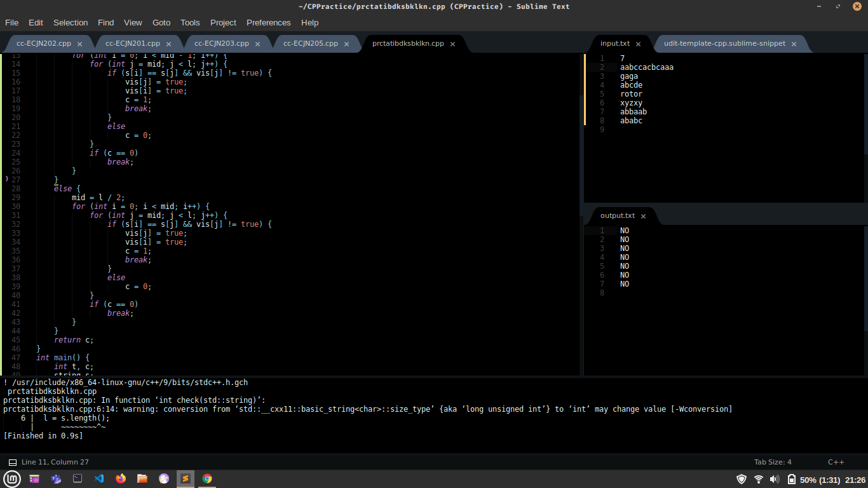
Task: Open the Linux Mint start menu
Action: click(x=11, y=479)
